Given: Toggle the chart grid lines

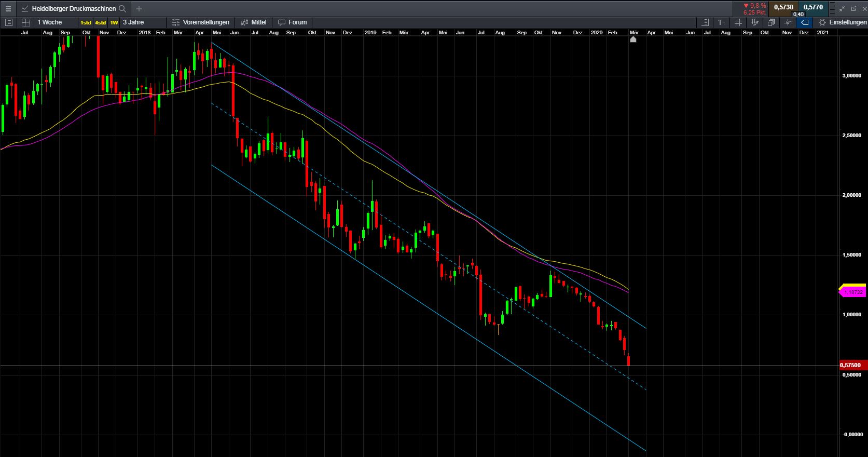Looking at the screenshot, I should point(738,22).
